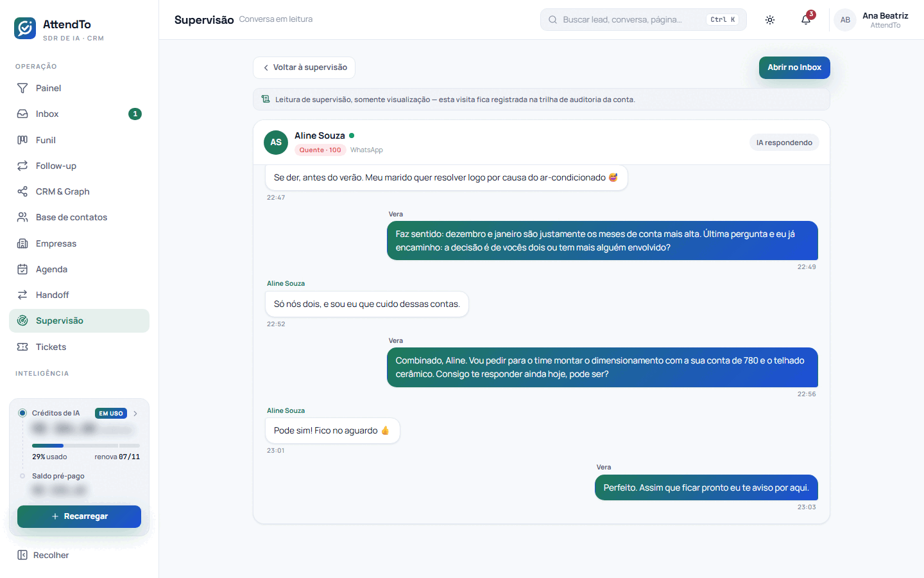
Task: Click the Inbox tray icon
Action: [x=22, y=114]
